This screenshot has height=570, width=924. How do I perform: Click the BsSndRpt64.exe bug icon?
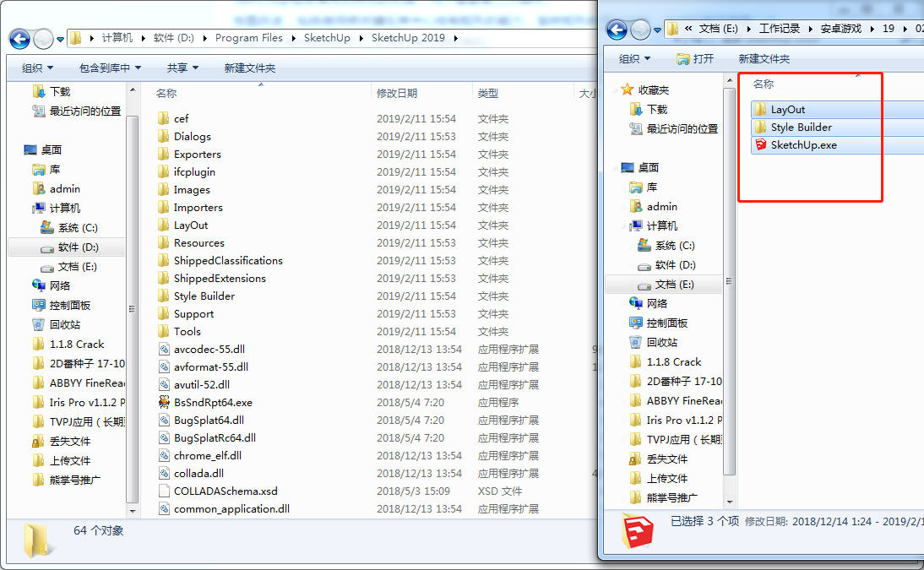[165, 403]
